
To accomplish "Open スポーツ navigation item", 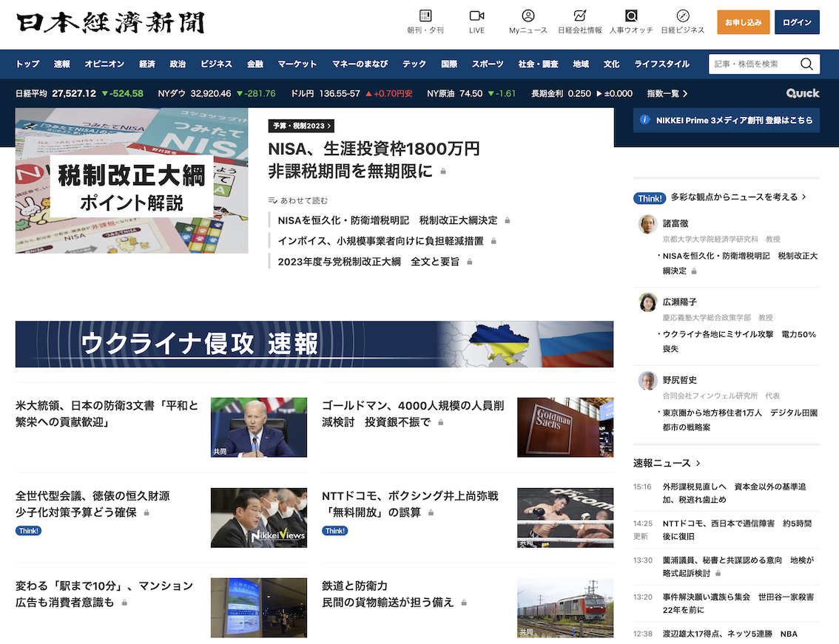I will 488,64.
